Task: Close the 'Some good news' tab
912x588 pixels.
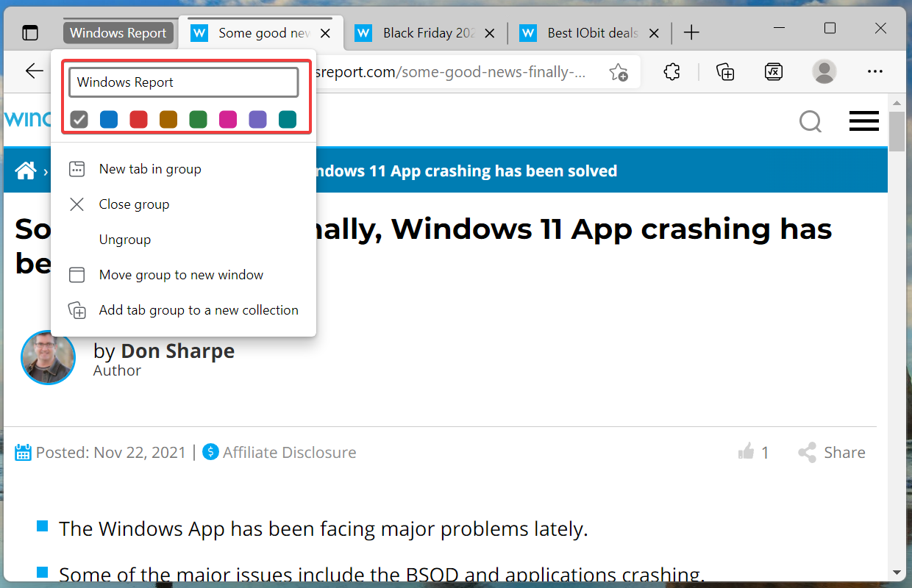Action: 327,33
